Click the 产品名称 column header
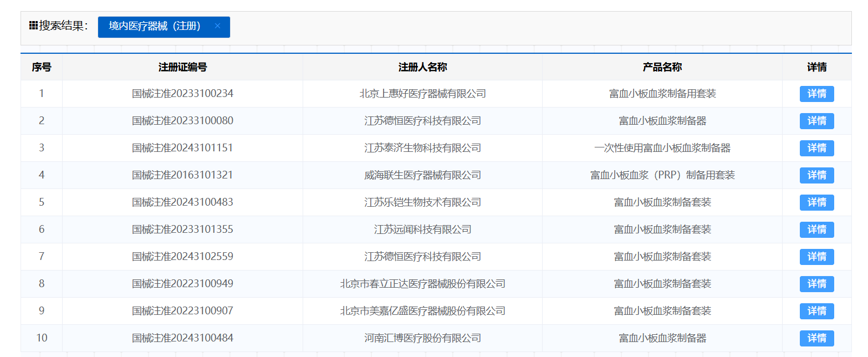This screenshot has width=868, height=357. coord(662,67)
